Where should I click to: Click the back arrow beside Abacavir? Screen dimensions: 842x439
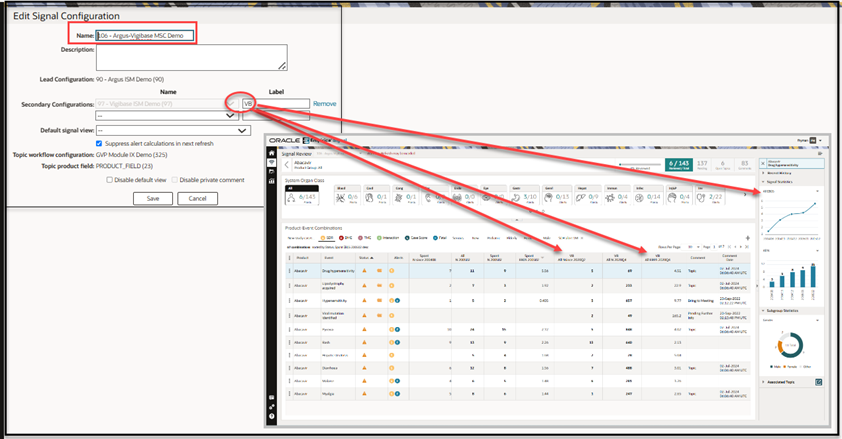(x=287, y=165)
